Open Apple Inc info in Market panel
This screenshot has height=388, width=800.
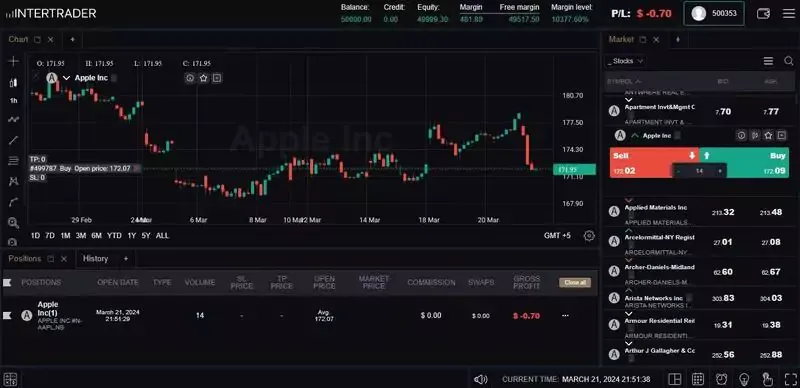[742, 136]
